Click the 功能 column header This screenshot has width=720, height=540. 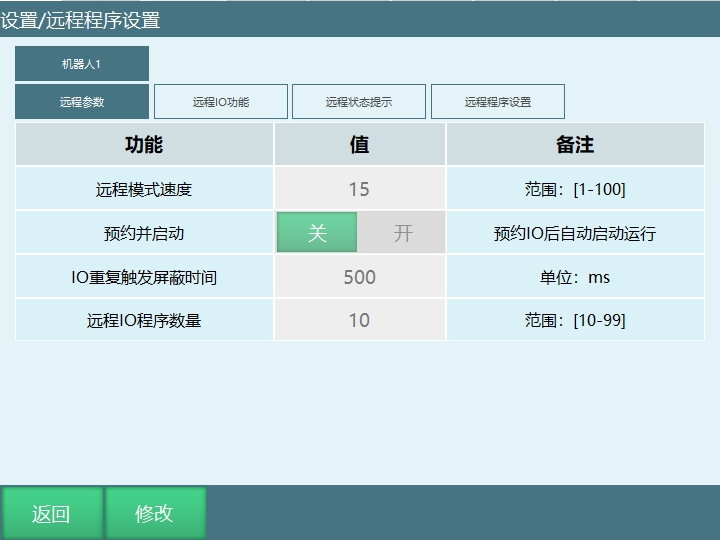pyautogui.click(x=144, y=145)
